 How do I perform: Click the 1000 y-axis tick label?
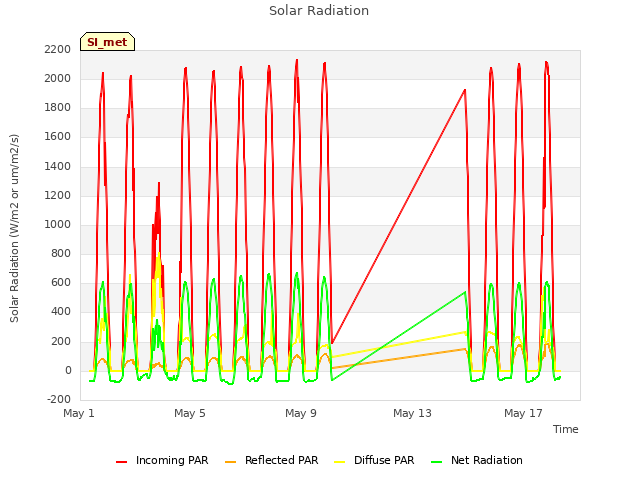[58, 224]
